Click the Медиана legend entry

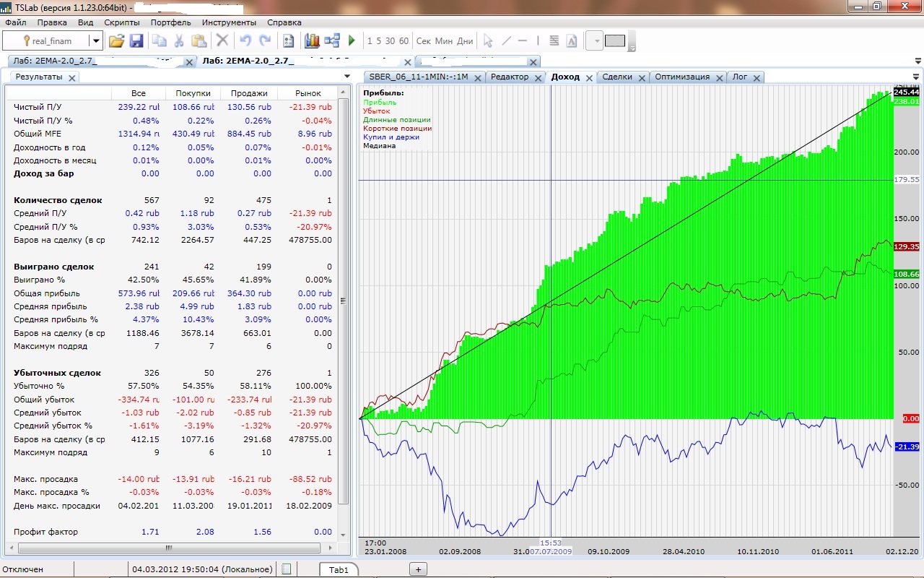pyautogui.click(x=380, y=145)
